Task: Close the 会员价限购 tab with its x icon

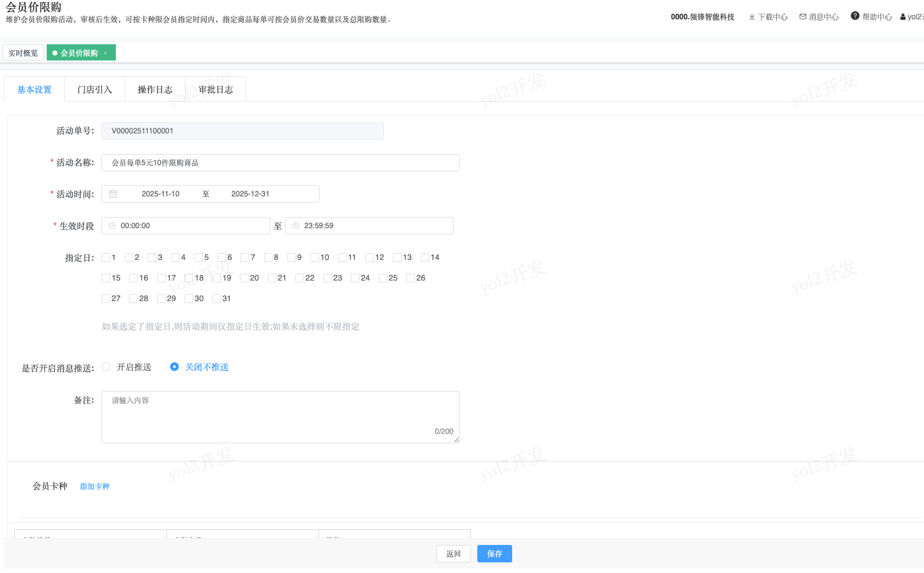Action: 105,54
